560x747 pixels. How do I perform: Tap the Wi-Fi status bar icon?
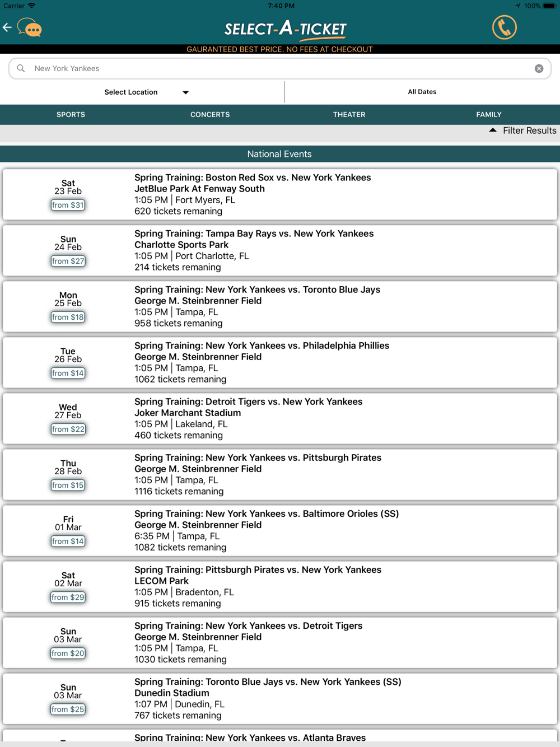click(x=31, y=6)
